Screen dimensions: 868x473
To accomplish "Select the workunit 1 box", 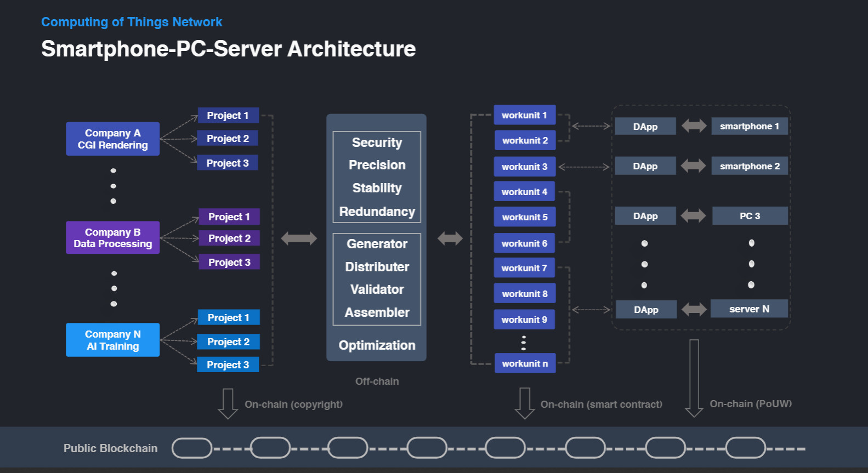I will pyautogui.click(x=525, y=115).
